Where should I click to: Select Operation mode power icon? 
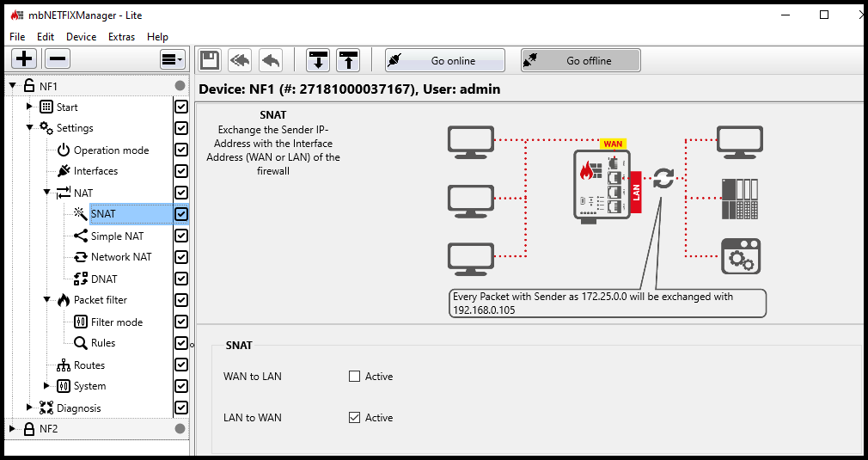(x=64, y=150)
